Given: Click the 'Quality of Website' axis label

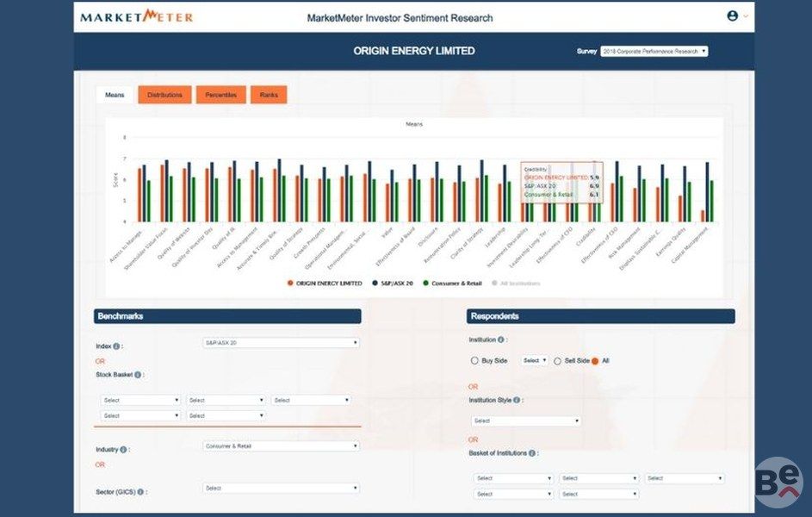Looking at the screenshot, I should point(175,243).
